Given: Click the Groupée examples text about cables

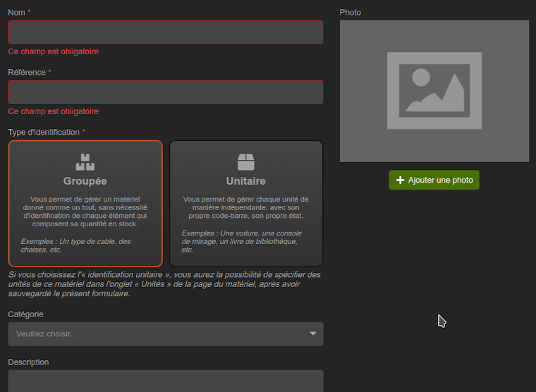Looking at the screenshot, I should click(x=75, y=245).
